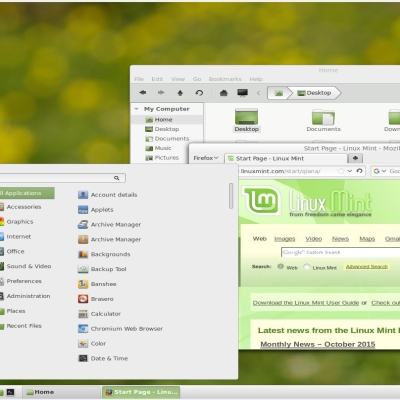Image resolution: width=400 pixels, height=400 pixels.
Task: Open the URL history dropdown arrow
Action: (x=350, y=171)
